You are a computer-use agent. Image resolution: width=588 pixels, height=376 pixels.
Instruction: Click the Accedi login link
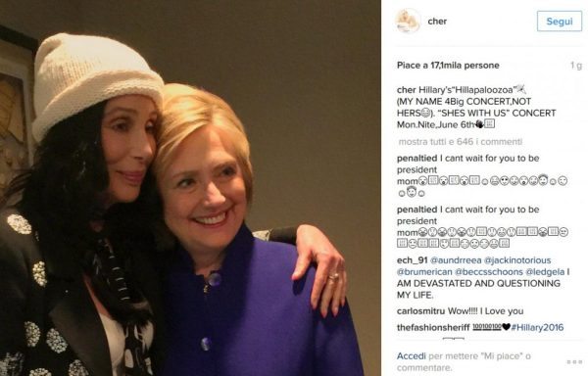pos(412,355)
